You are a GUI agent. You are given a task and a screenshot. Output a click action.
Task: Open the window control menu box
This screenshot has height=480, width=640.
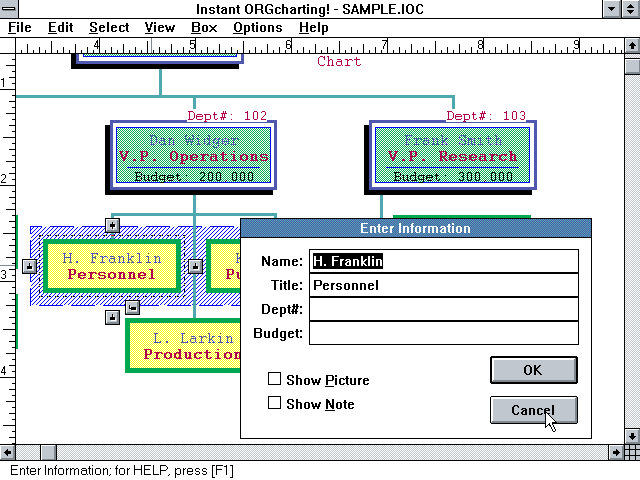[x=9, y=9]
